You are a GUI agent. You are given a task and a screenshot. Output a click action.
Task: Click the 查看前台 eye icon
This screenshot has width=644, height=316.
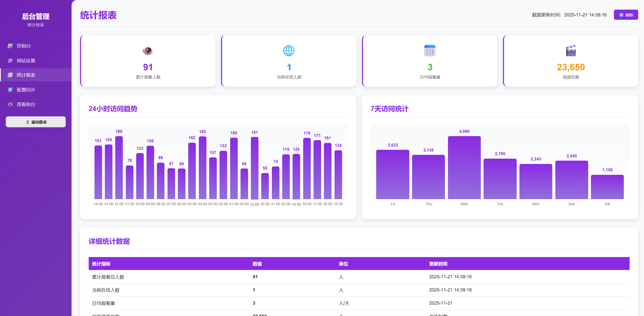click(10, 104)
